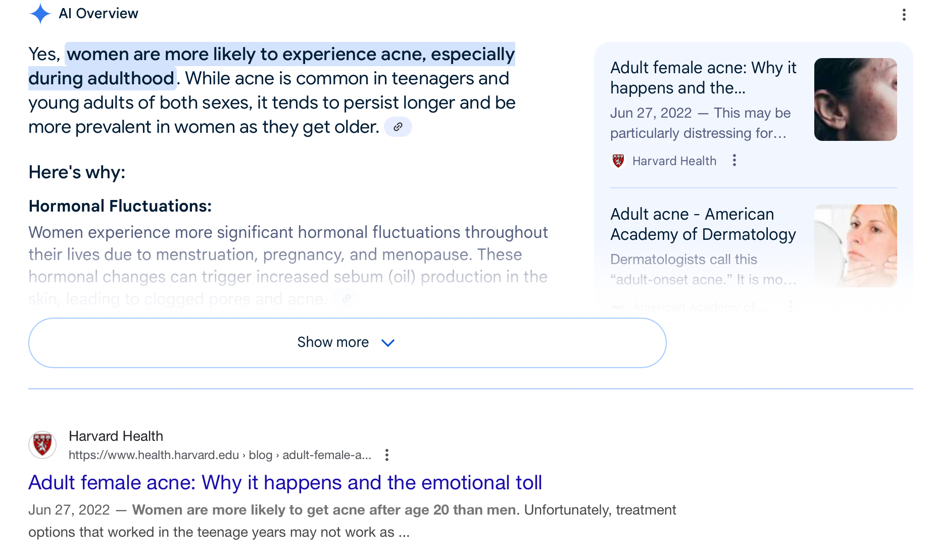Open 'Adult acne - American Academy of Dermatology' card

[703, 224]
